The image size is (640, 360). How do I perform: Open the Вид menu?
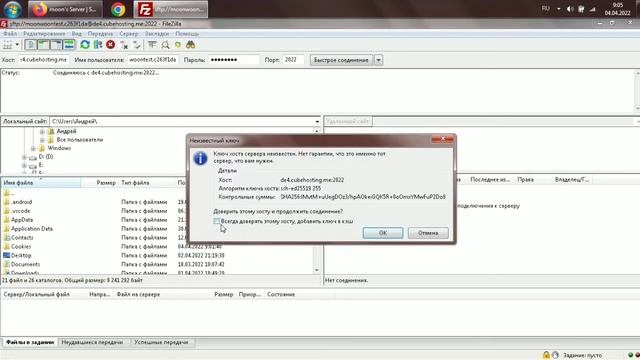(76, 33)
